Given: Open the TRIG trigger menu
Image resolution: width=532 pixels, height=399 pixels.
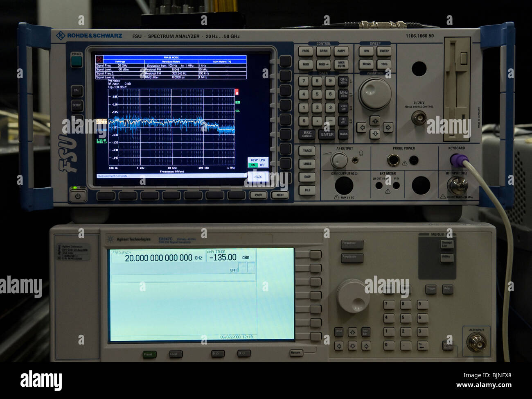Looking at the screenshot, I should coord(384,64).
